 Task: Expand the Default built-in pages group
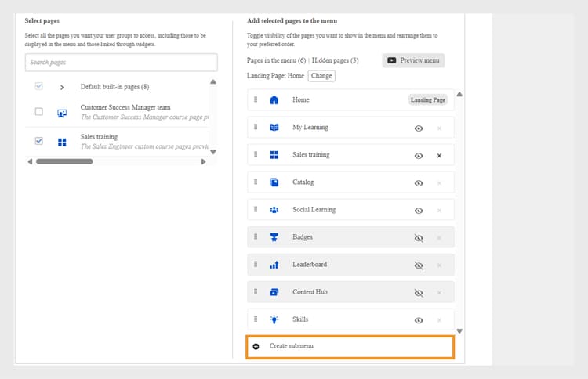62,87
